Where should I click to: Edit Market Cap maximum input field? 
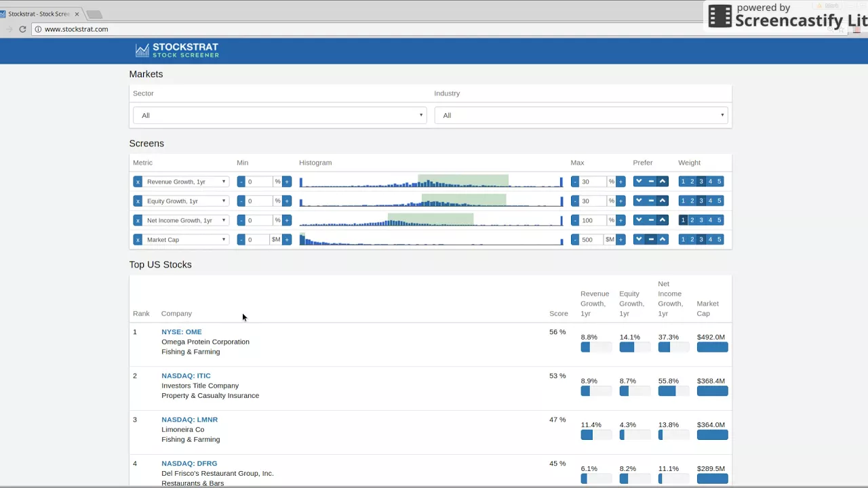[x=591, y=239]
